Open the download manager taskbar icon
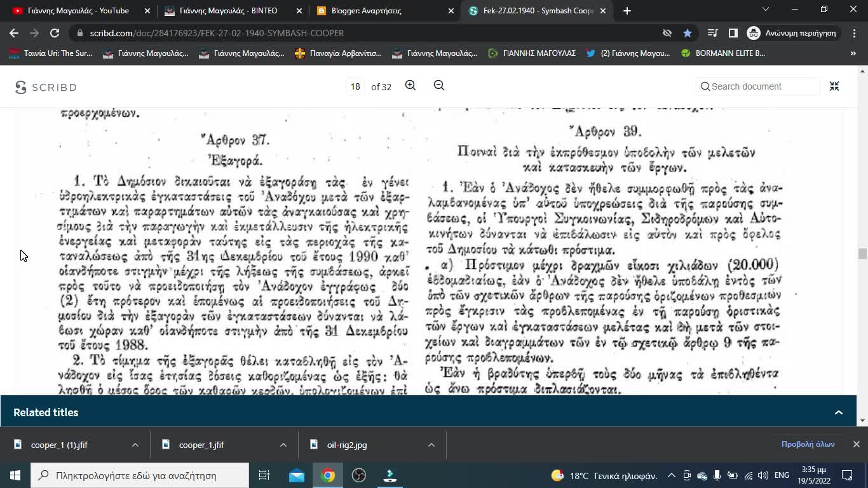The width and height of the screenshot is (868, 488). pyautogui.click(x=390, y=475)
